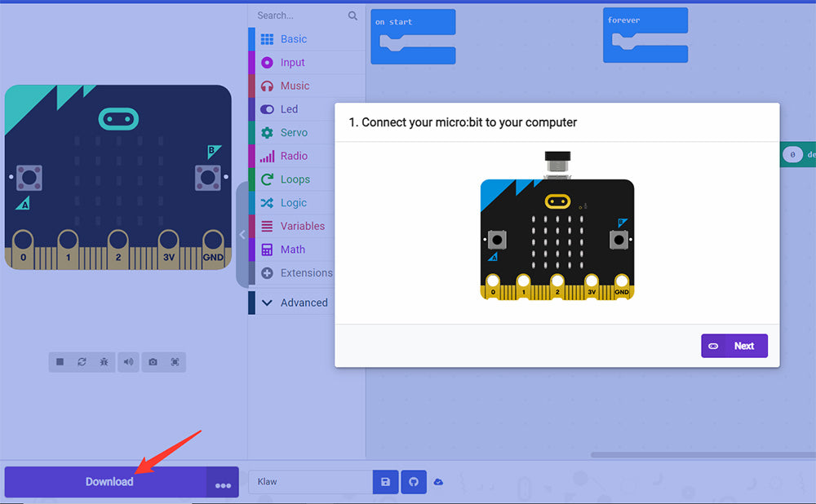Open the Basic blocks category
Screen dimensions: 816x504
(293, 39)
